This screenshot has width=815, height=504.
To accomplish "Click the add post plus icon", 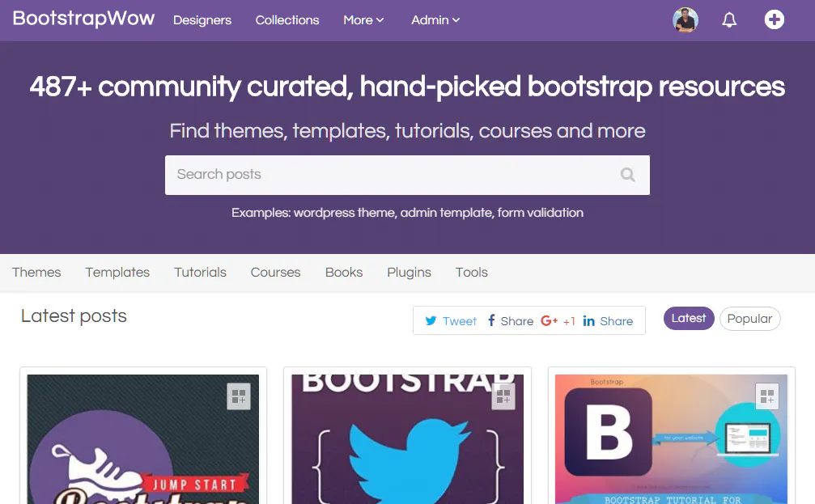I will (774, 19).
